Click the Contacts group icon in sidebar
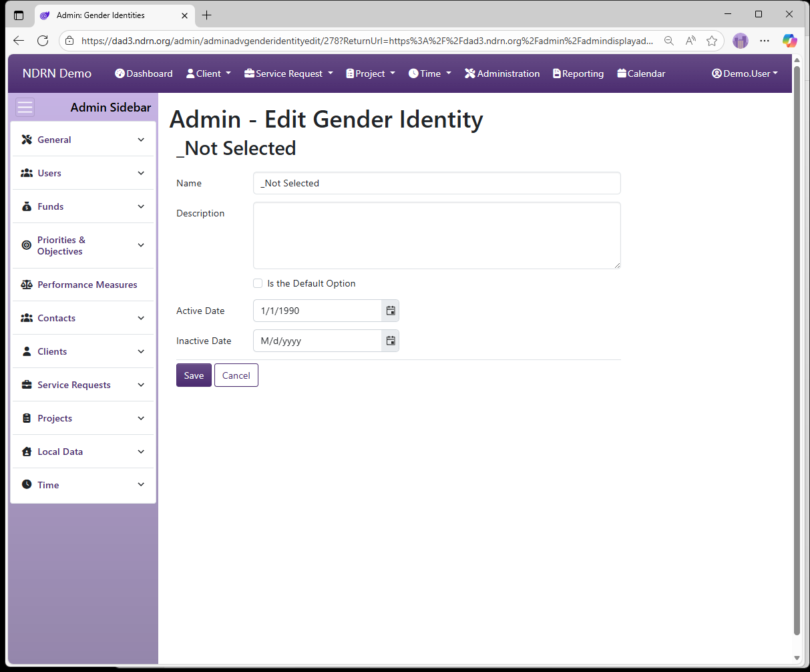 pyautogui.click(x=27, y=318)
